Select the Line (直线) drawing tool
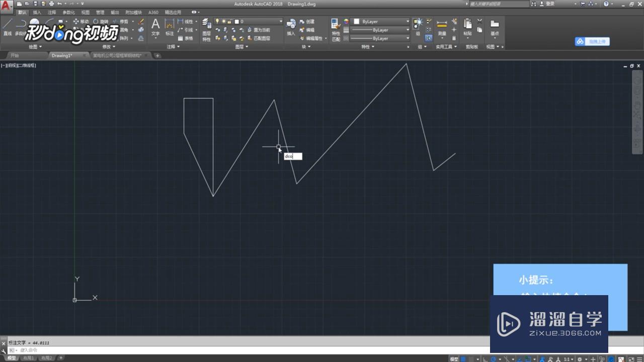 [7, 27]
